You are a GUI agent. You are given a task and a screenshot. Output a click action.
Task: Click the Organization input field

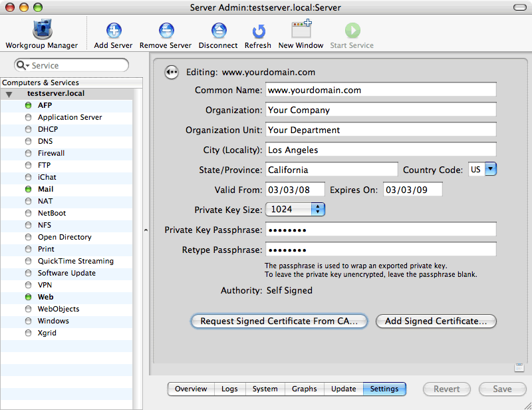(x=380, y=110)
